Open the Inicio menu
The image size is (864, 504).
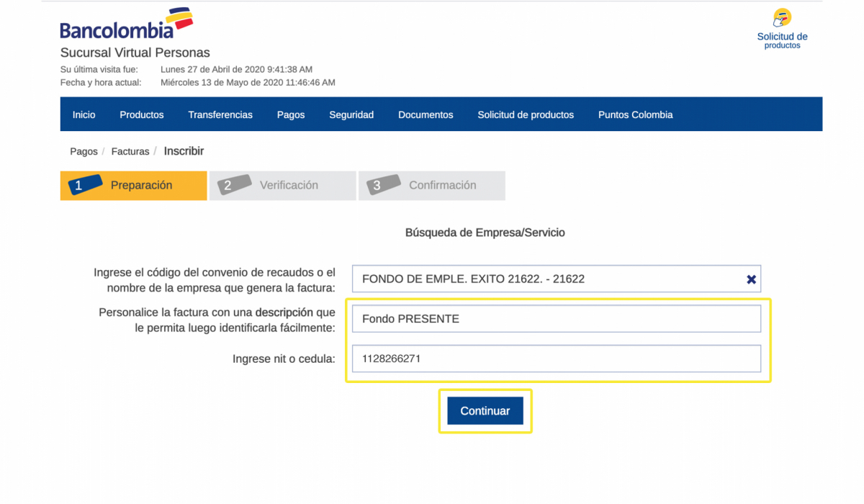pyautogui.click(x=84, y=114)
